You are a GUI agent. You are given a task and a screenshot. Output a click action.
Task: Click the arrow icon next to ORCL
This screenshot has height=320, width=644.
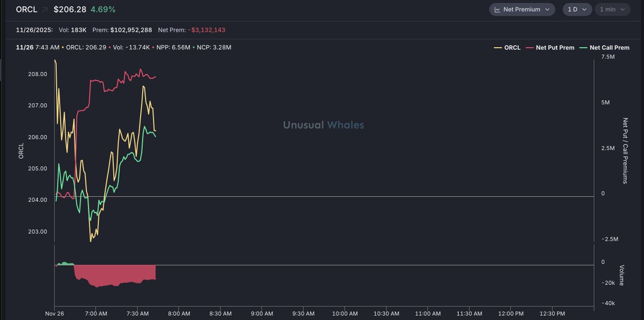(45, 10)
